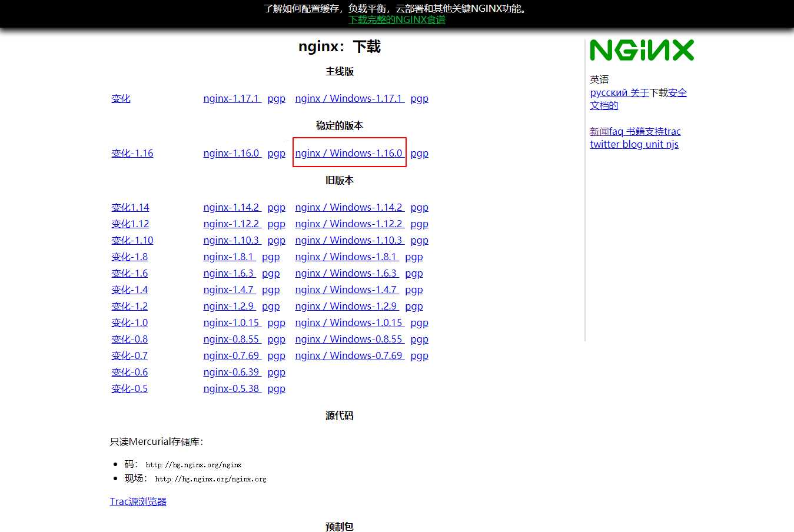Click the http://hg.nginx.org/nginx.org repository text

tap(211, 479)
